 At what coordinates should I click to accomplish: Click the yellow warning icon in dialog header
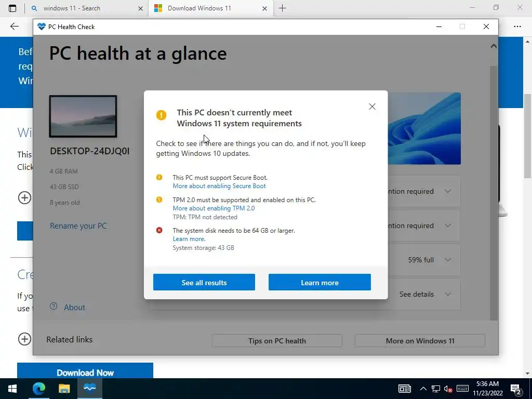pyautogui.click(x=161, y=115)
